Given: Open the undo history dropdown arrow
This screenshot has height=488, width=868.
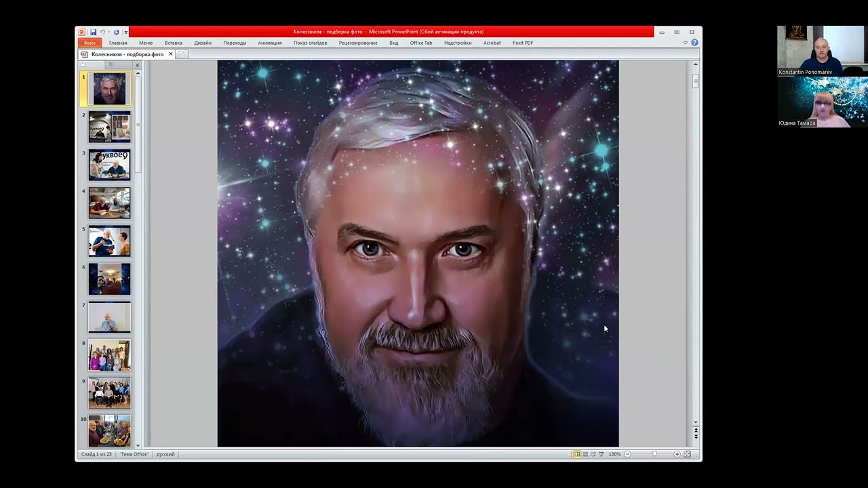Looking at the screenshot, I should [109, 33].
